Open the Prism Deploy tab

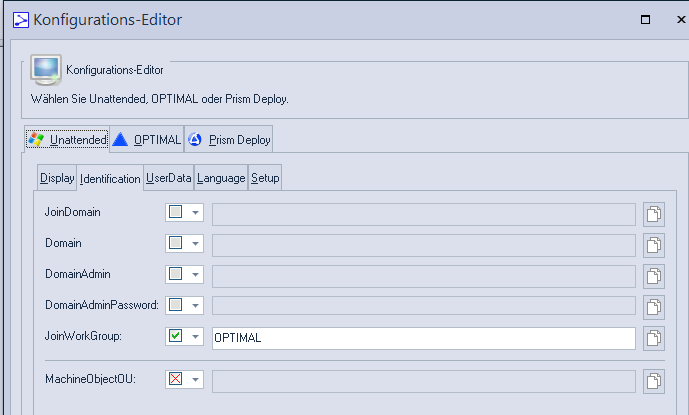pyautogui.click(x=229, y=140)
